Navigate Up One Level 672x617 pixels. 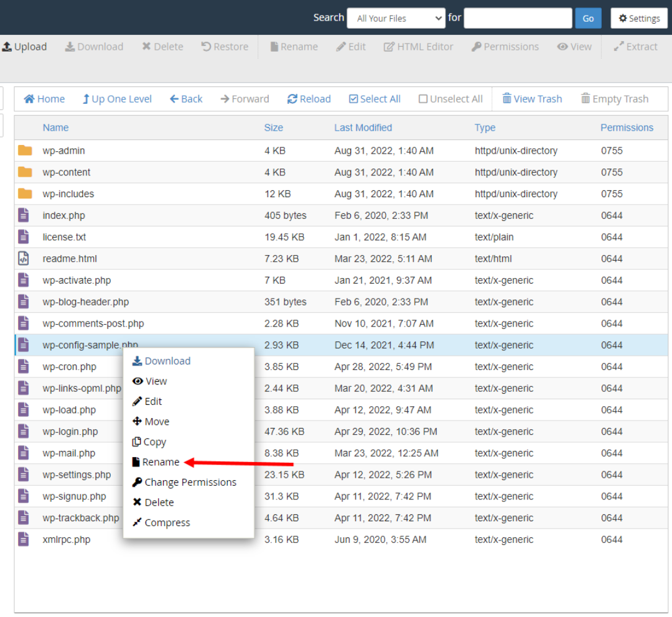[117, 98]
